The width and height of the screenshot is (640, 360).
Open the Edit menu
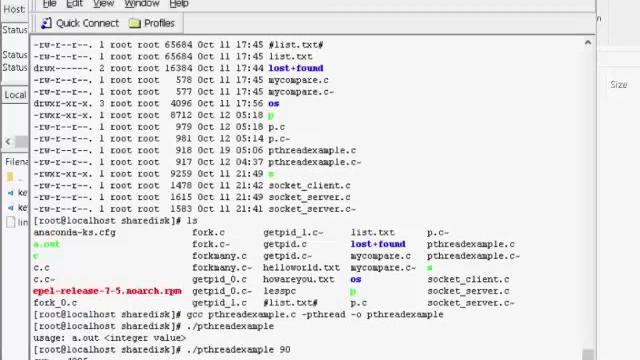click(x=74, y=4)
